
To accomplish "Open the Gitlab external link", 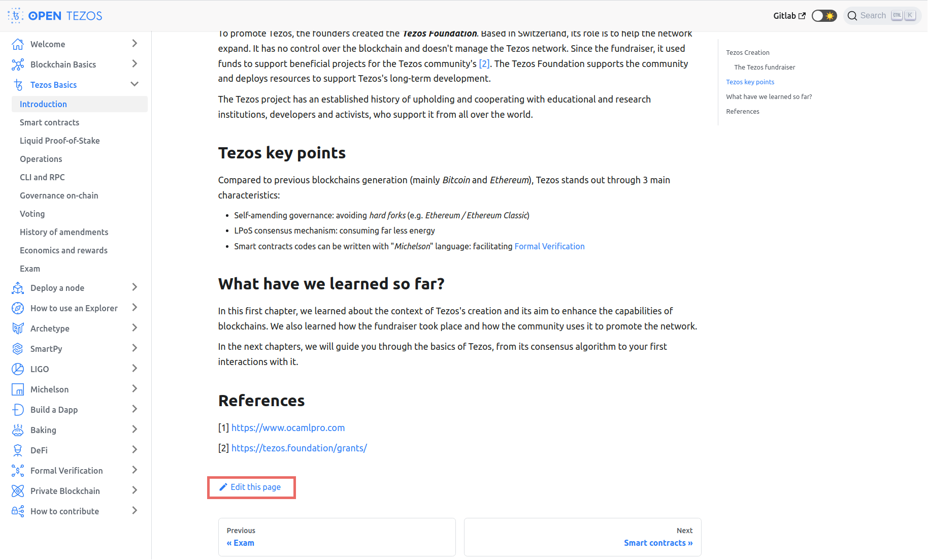I will click(789, 16).
